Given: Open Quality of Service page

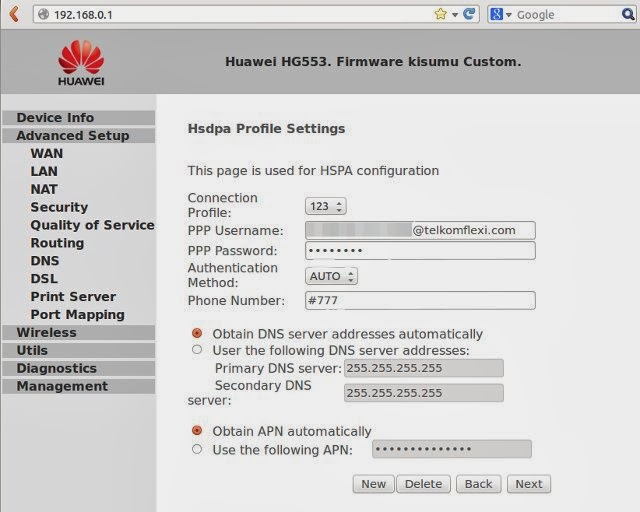Looking at the screenshot, I should point(92,225).
